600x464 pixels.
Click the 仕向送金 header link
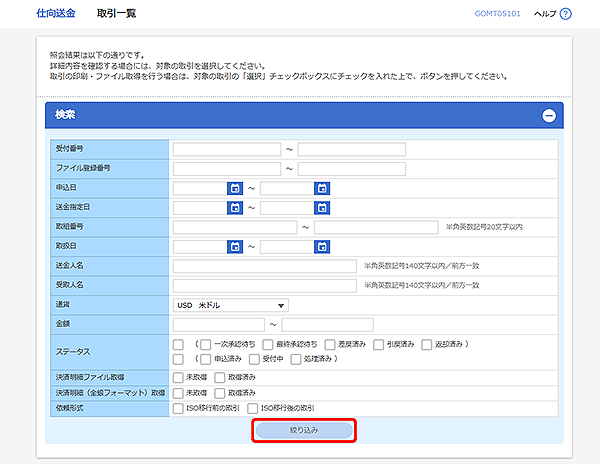(x=56, y=13)
